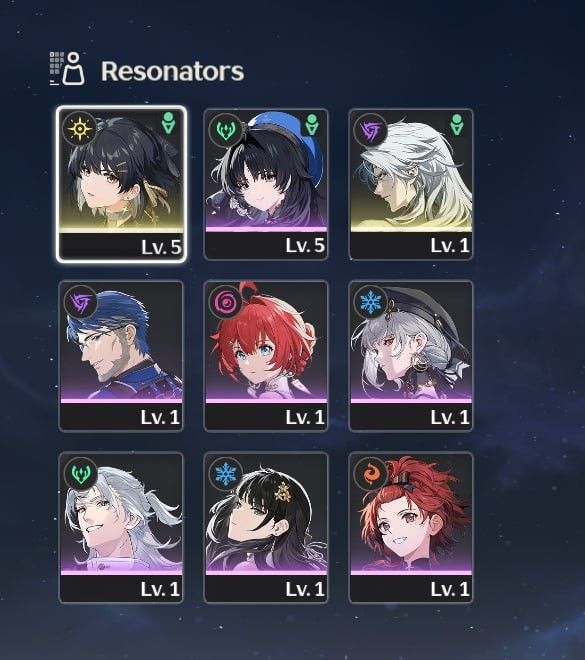Click the Resonators header person icon
This screenshot has height=660, width=585.
pyautogui.click(x=67, y=69)
